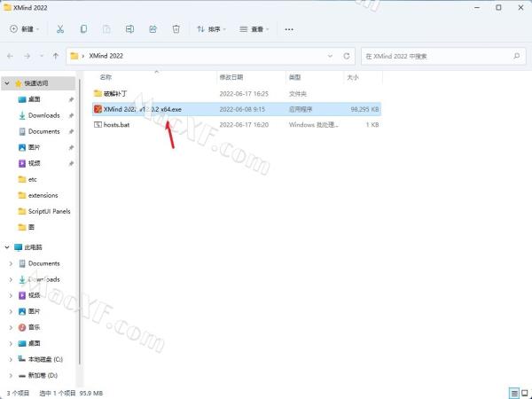The width and height of the screenshot is (532, 399).
Task: Sort by the Date modified column header
Action: tap(231, 77)
